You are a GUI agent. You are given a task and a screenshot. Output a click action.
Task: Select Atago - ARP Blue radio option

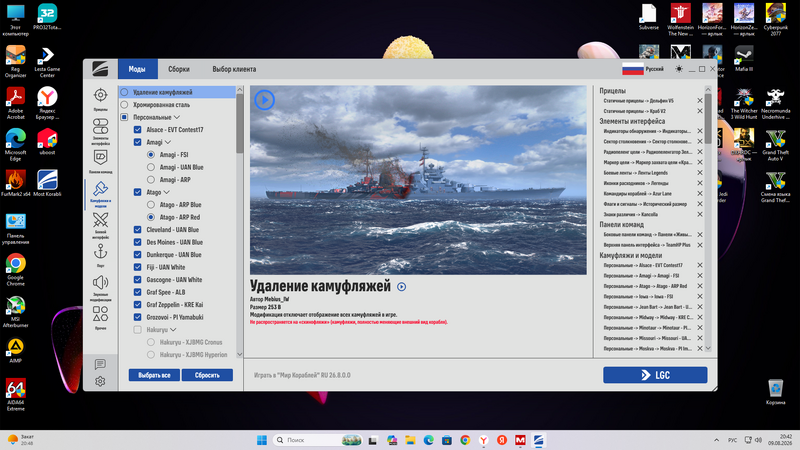click(x=151, y=205)
